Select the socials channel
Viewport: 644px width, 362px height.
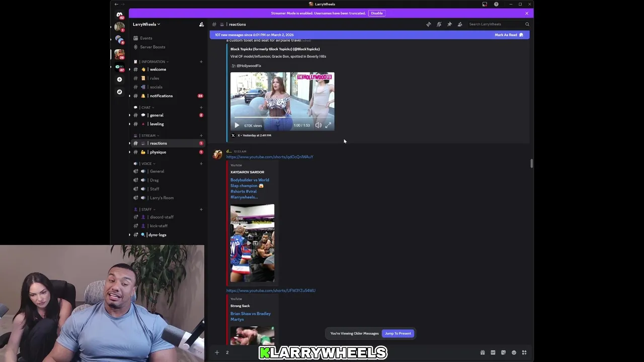pyautogui.click(x=167, y=87)
